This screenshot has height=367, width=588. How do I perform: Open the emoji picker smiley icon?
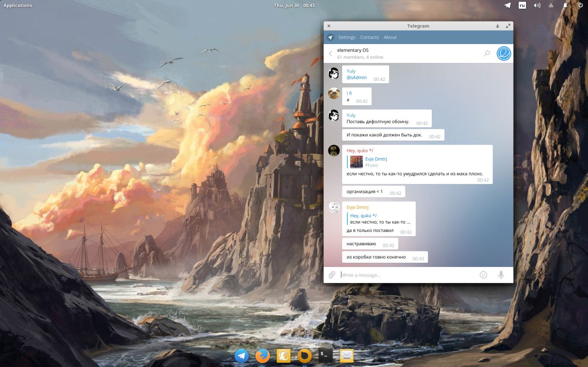(483, 275)
